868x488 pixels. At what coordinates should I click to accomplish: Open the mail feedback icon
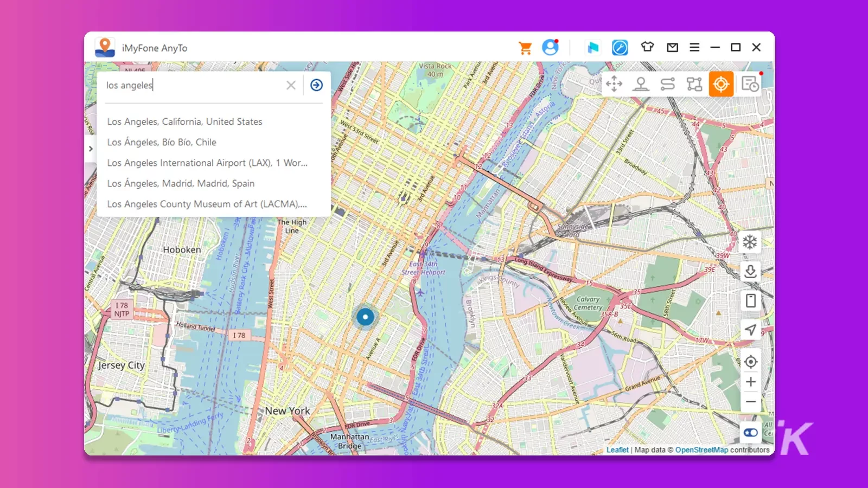click(x=672, y=47)
